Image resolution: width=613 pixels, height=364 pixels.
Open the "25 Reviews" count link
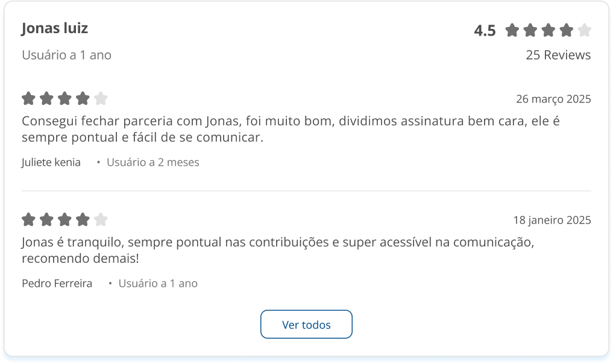tap(558, 55)
